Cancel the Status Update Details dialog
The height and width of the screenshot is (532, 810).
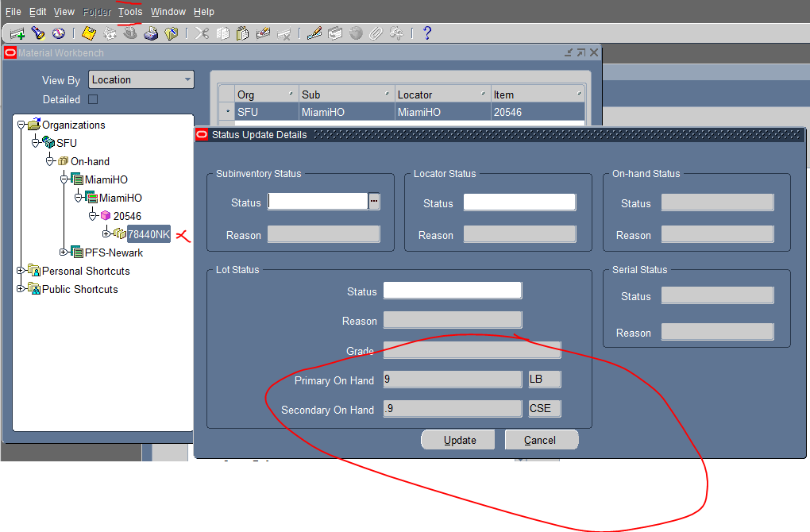tap(542, 439)
